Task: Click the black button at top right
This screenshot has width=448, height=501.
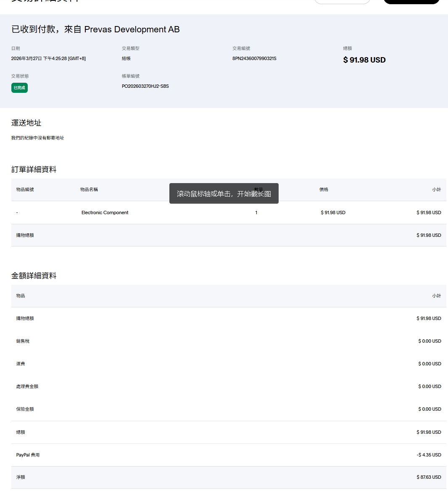Action: (411, 1)
